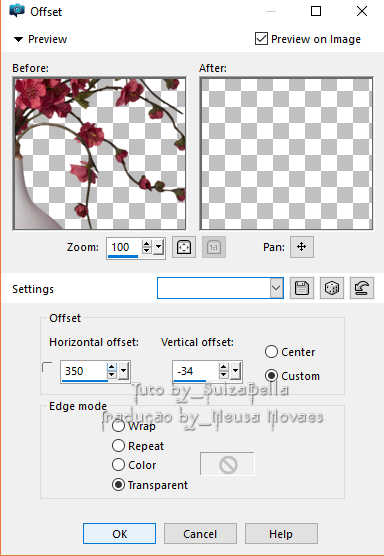
Task: Open the Settings presets dropdown
Action: 276,288
